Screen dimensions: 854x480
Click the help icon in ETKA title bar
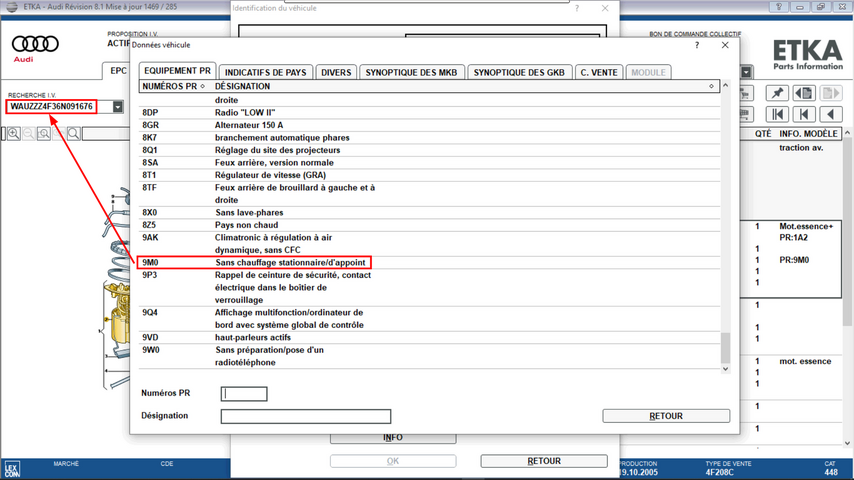click(x=779, y=7)
